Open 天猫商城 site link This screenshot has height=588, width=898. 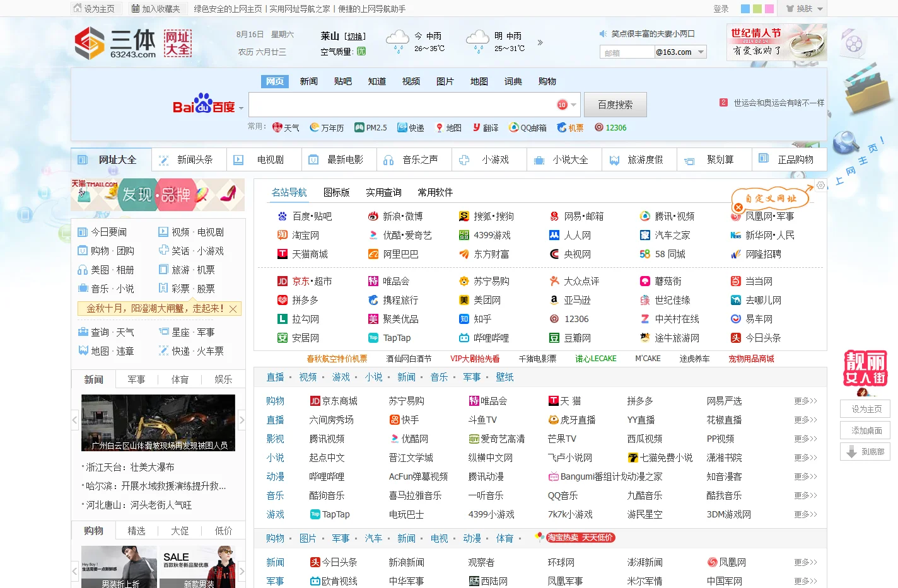[x=303, y=254]
